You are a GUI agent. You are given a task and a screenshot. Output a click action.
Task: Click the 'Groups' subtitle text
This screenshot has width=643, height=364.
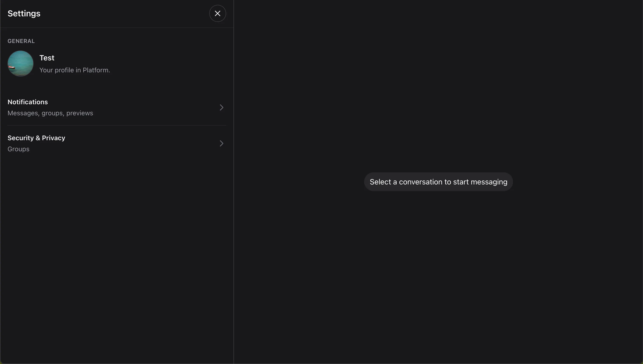coord(19,149)
